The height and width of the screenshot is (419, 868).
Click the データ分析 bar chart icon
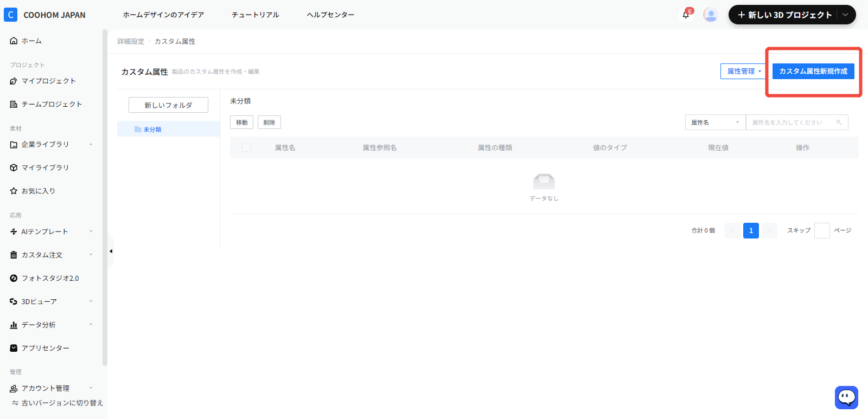(14, 325)
